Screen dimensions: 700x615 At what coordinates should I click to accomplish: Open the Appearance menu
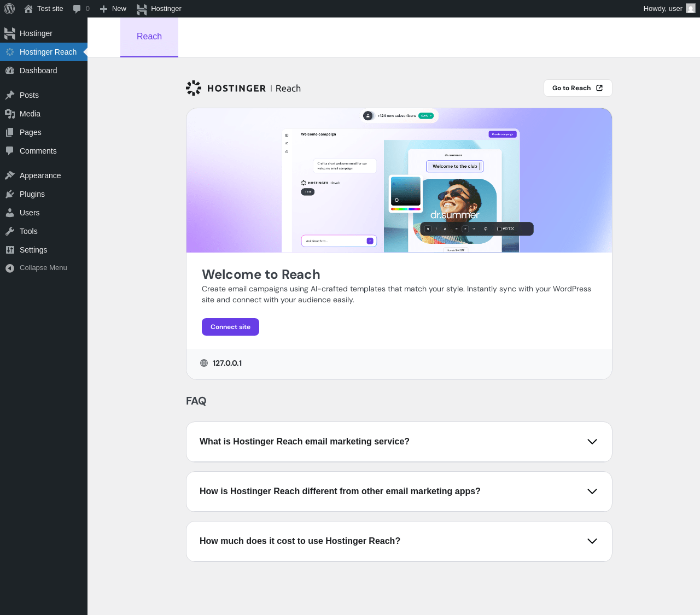(x=44, y=175)
